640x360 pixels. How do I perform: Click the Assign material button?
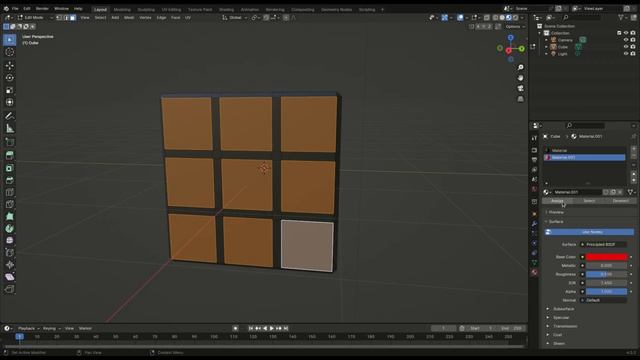pos(558,201)
